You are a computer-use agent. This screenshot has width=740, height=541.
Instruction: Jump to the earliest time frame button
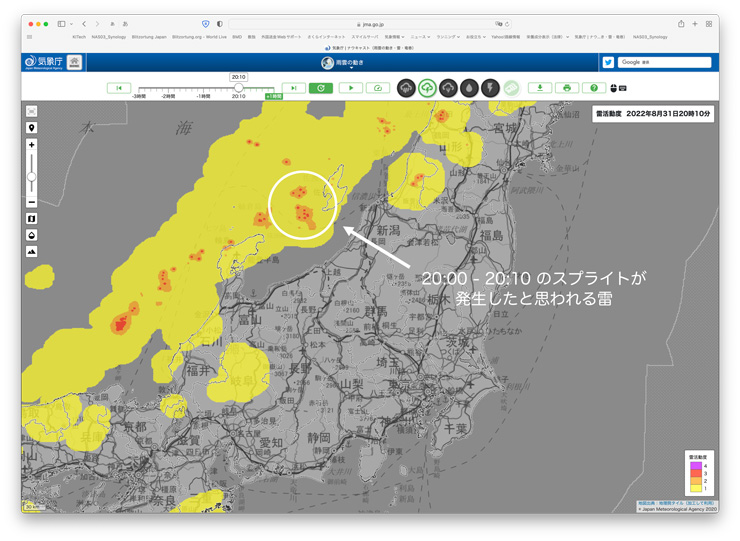tap(119, 88)
